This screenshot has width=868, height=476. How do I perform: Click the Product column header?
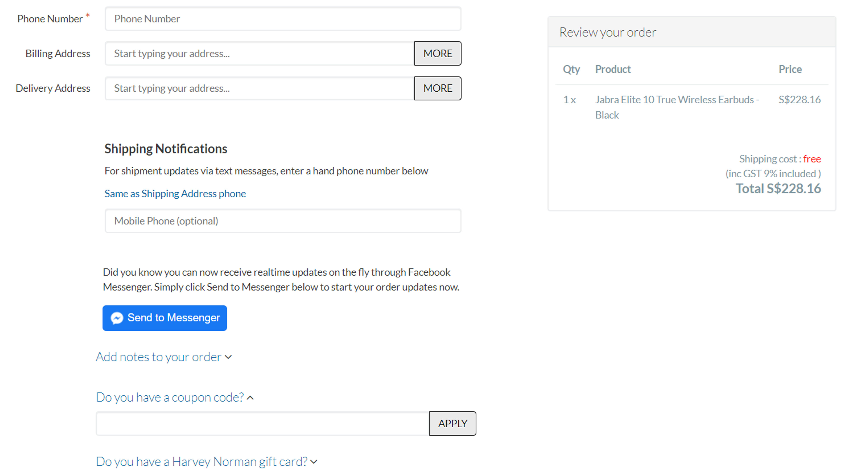(613, 69)
